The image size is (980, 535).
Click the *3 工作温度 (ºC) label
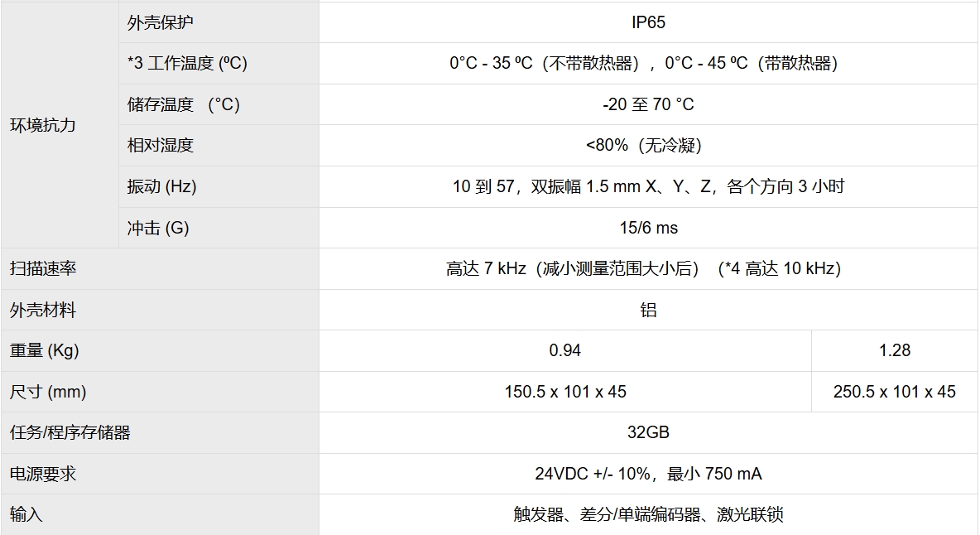pyautogui.click(x=187, y=63)
